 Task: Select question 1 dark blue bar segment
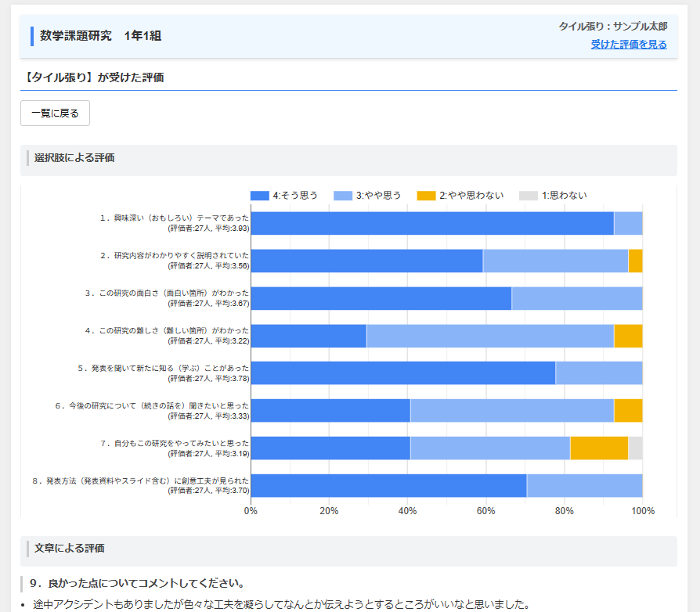coord(432,224)
